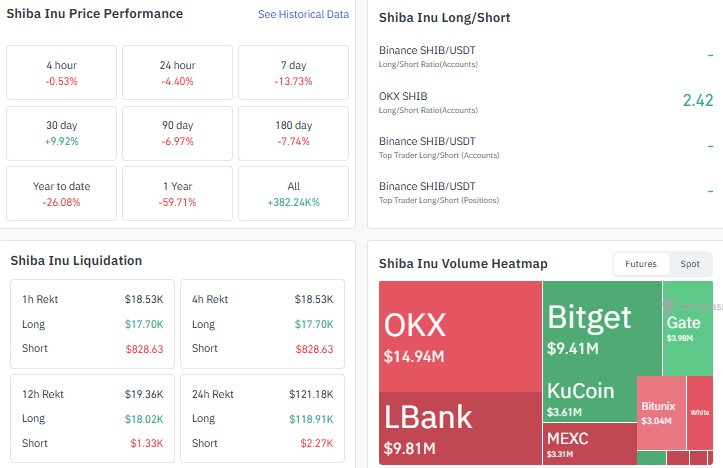
Task: Click Binance Top Trader Long/Short (Positions) row
Action: 545,192
